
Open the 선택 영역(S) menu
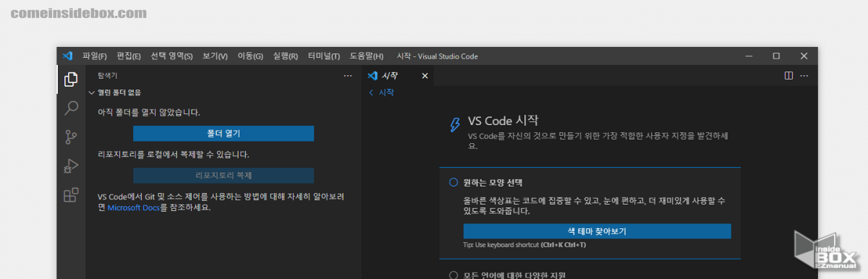pos(171,56)
